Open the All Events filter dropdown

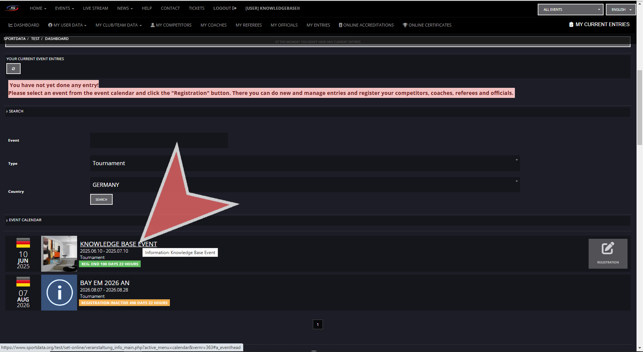pos(570,10)
